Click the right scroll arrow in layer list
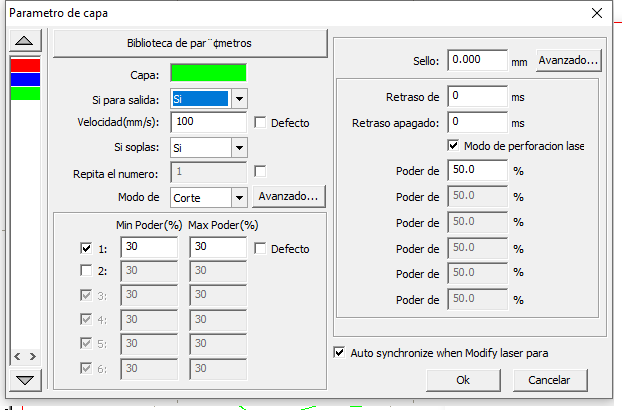The height and width of the screenshot is (410, 622). (33, 356)
